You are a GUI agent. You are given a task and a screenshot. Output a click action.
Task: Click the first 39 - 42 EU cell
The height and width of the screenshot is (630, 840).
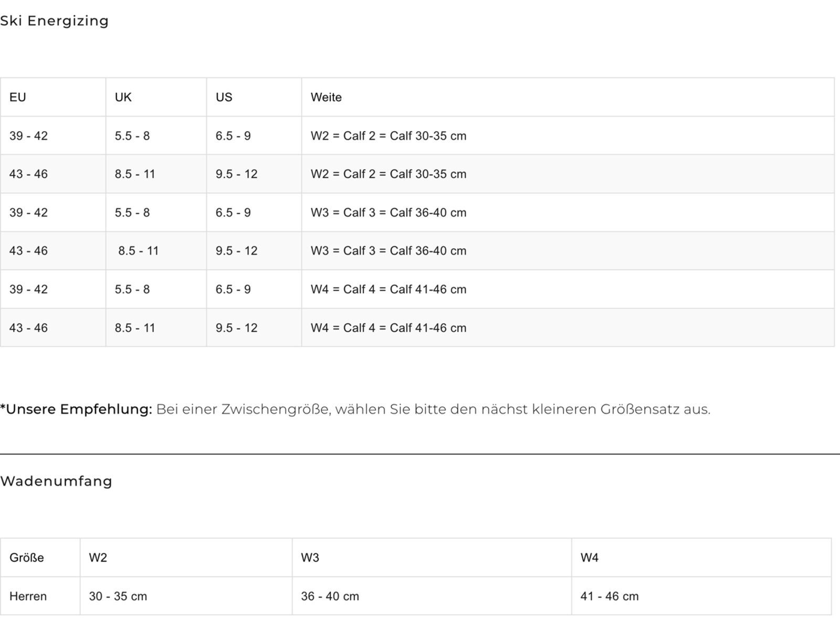[x=53, y=135]
